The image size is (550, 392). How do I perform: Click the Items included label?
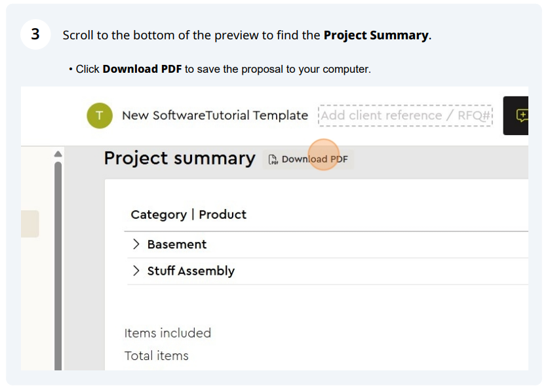(168, 333)
